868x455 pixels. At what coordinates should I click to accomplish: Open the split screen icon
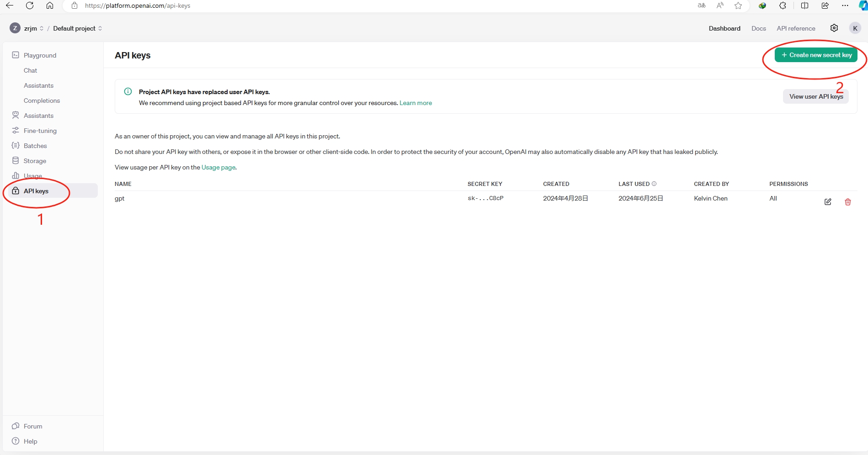[805, 5]
